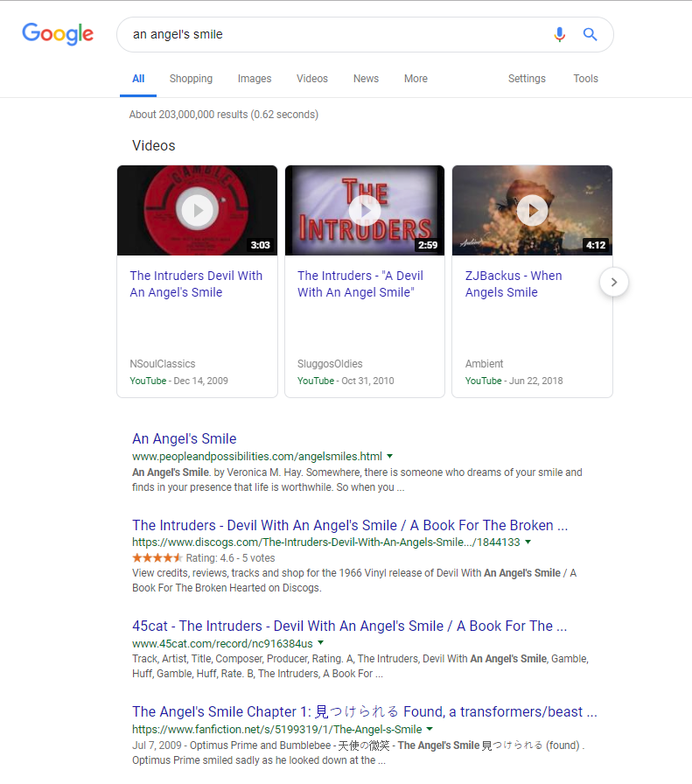Click the Google logo
692x784 pixels.
58,33
